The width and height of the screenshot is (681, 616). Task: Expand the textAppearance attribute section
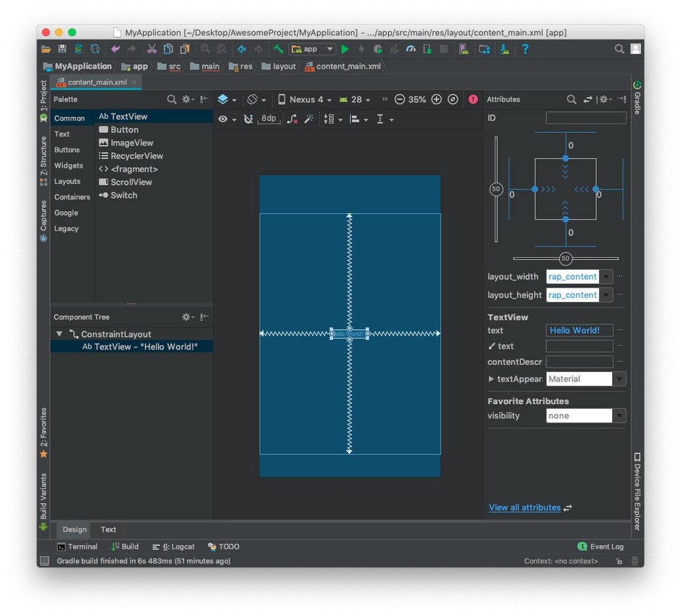pyautogui.click(x=490, y=379)
